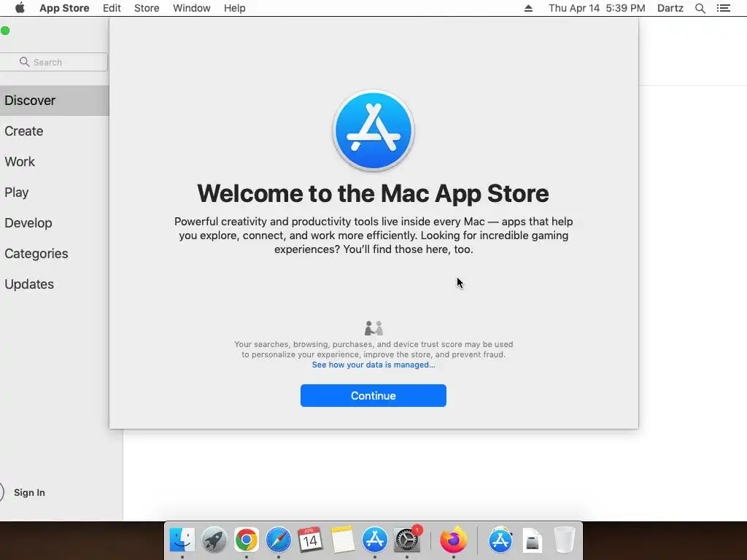Open the Store menu
This screenshot has height=560, width=747.
pyautogui.click(x=147, y=8)
